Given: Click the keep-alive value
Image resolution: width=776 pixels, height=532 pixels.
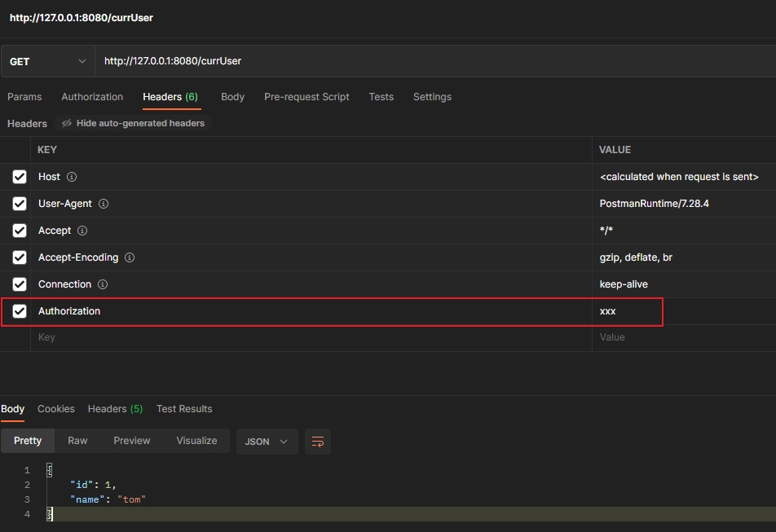Looking at the screenshot, I should pyautogui.click(x=624, y=284).
